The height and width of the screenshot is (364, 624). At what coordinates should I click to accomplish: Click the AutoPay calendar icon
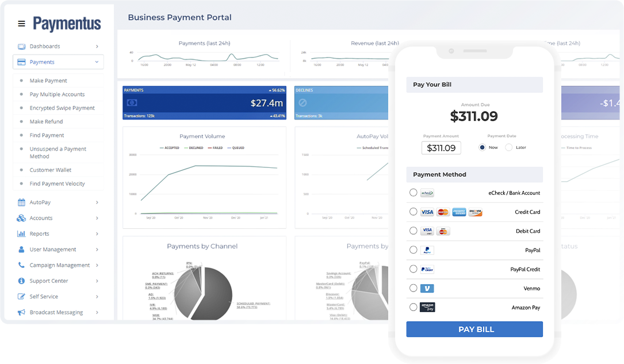point(21,202)
